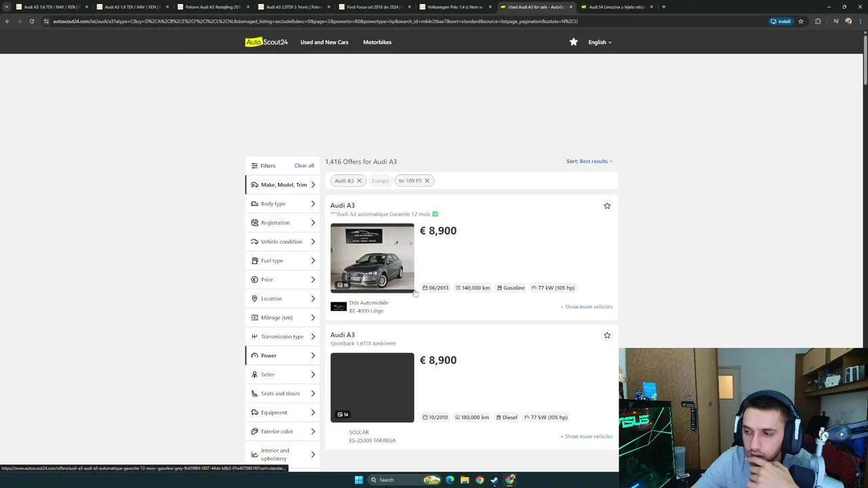
Task: Click the BE-4000 Liège location text
Action: pyautogui.click(x=366, y=311)
